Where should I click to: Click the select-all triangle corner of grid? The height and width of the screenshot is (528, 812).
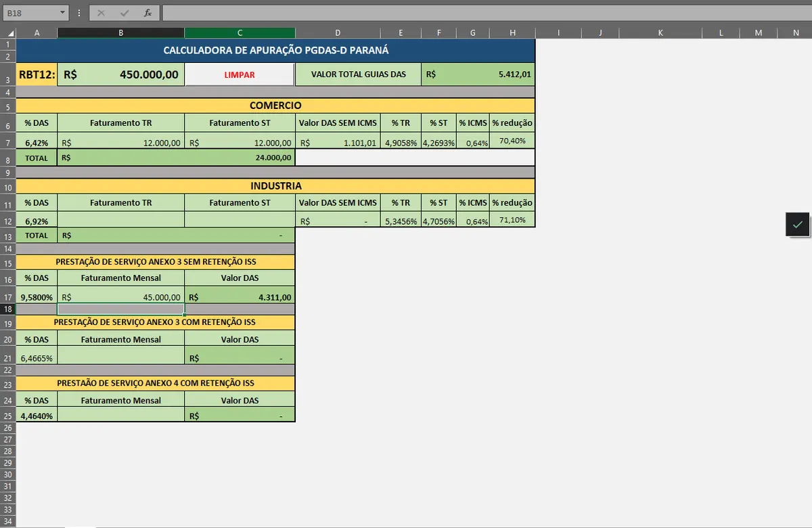(x=8, y=32)
